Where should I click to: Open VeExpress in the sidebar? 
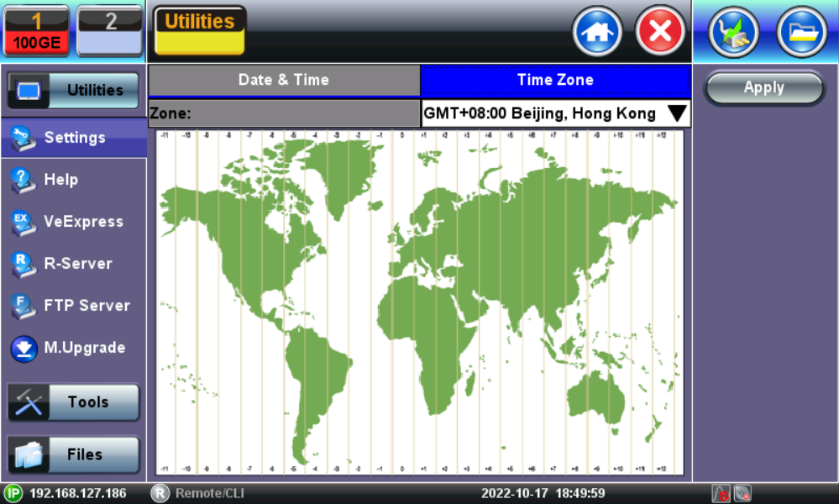click(x=73, y=222)
